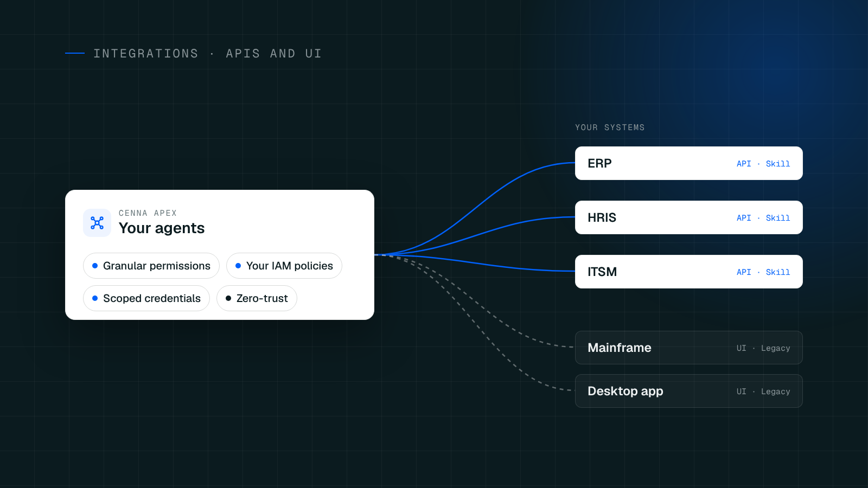Click the UI · Legacy tag on Mainframe
The image size is (868, 488).
763,348
